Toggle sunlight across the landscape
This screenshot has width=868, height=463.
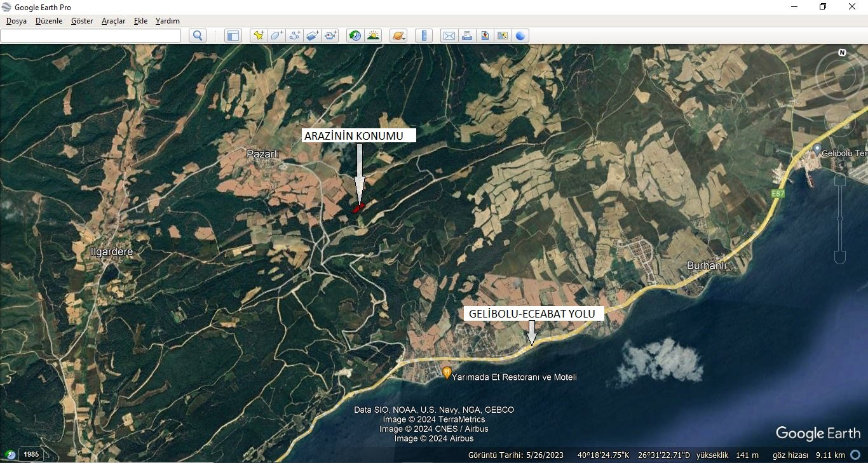(373, 36)
